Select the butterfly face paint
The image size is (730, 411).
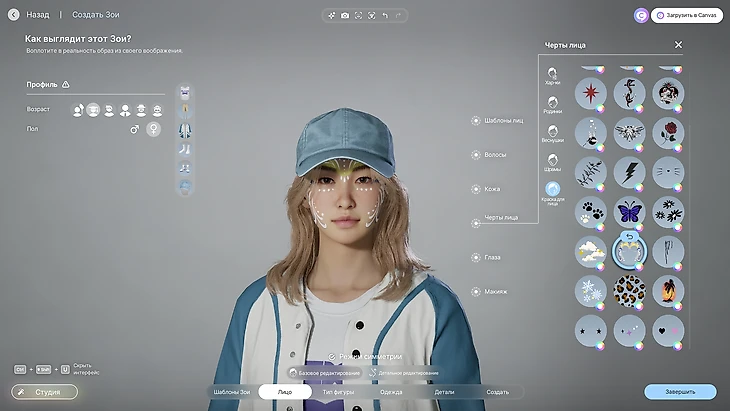click(629, 211)
